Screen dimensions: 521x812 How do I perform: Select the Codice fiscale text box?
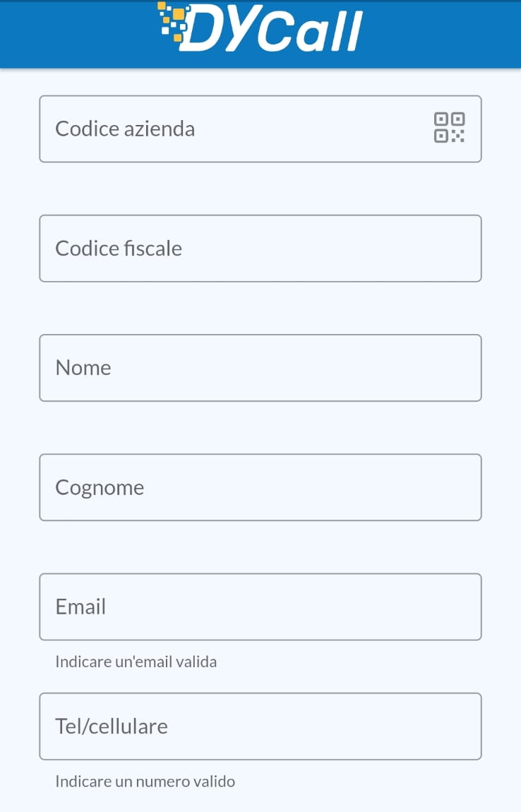tap(260, 249)
